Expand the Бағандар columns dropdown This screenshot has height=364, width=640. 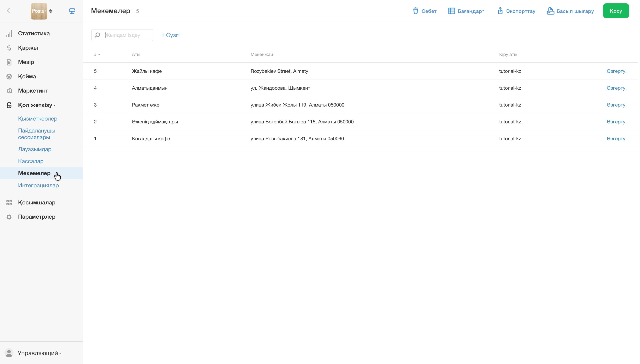click(466, 11)
